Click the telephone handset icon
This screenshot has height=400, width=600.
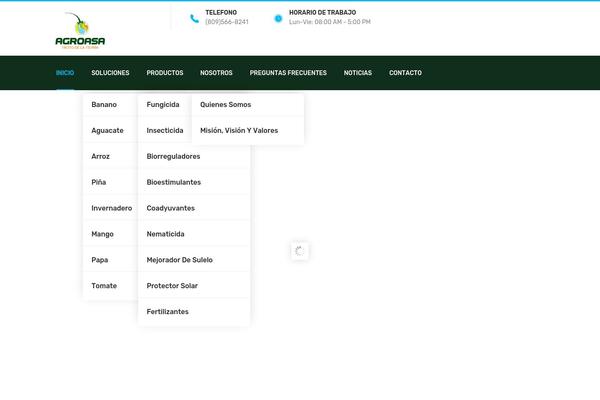click(x=194, y=18)
